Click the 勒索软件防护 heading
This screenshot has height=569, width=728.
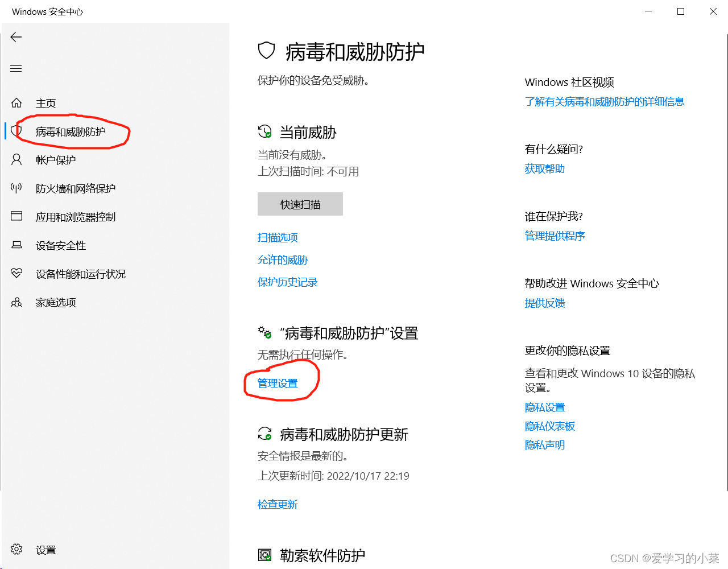point(322,555)
